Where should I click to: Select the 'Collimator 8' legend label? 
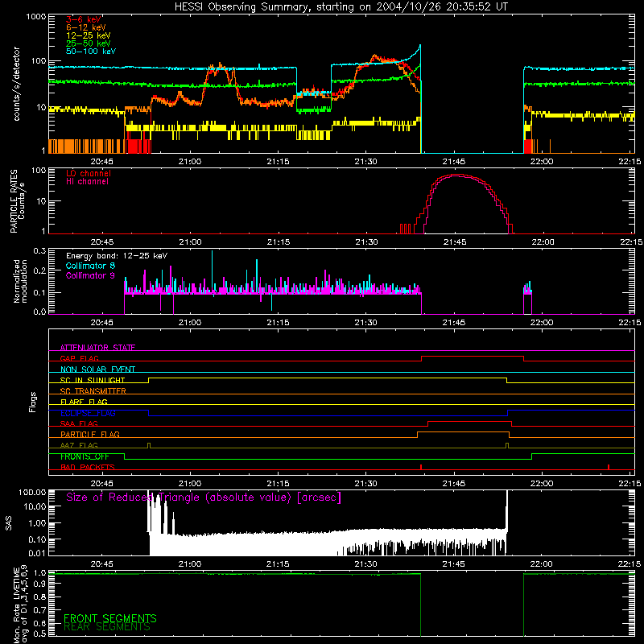90,266
